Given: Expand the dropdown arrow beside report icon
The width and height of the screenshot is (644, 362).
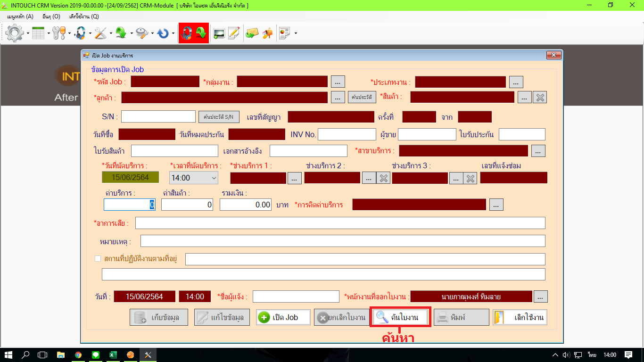Looking at the screenshot, I should (x=296, y=33).
